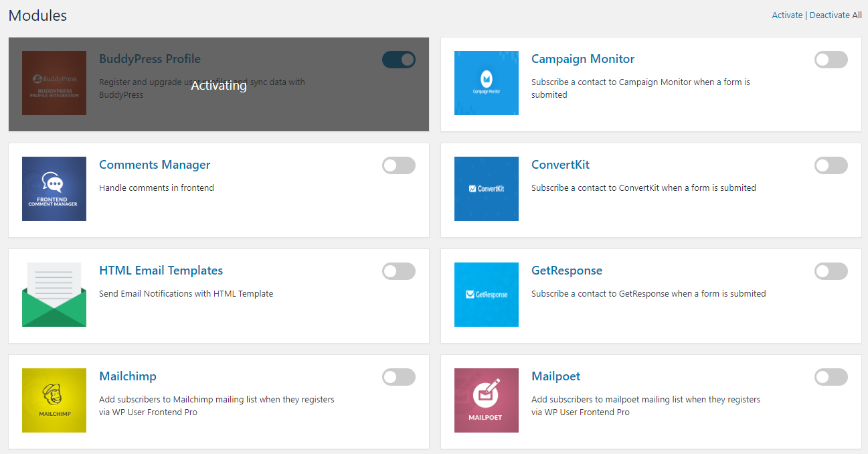The width and height of the screenshot is (868, 454).
Task: Switch on the GetResponse module
Action: 831,271
